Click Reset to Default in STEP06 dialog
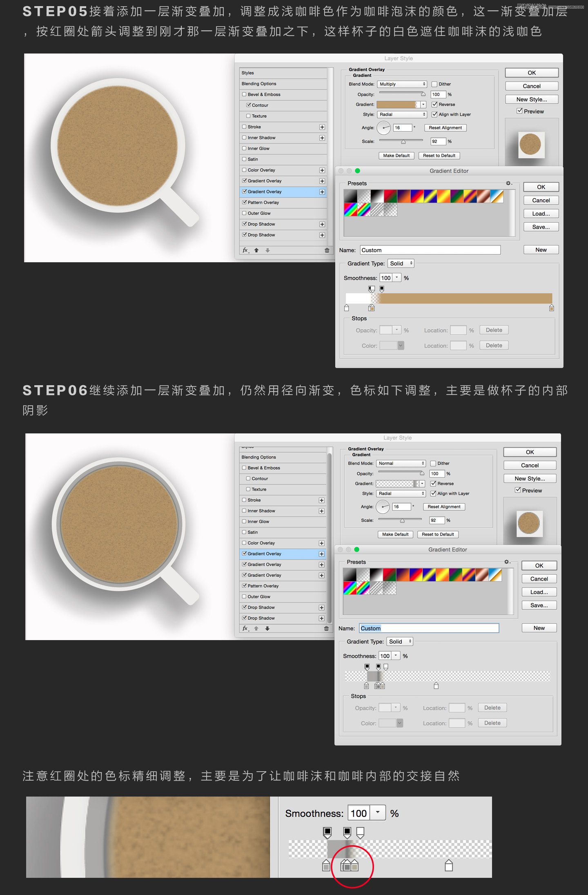588x895 pixels. pos(438,534)
